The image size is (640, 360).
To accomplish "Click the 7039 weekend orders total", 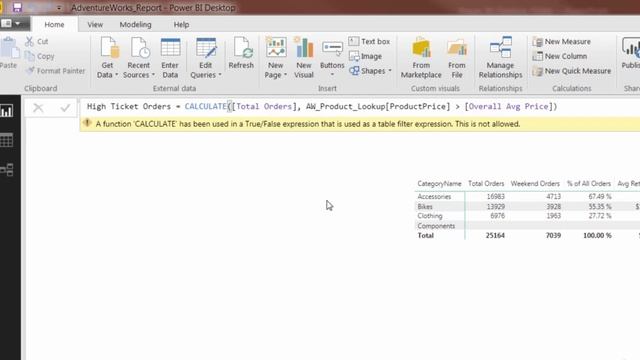I will pos(553,235).
